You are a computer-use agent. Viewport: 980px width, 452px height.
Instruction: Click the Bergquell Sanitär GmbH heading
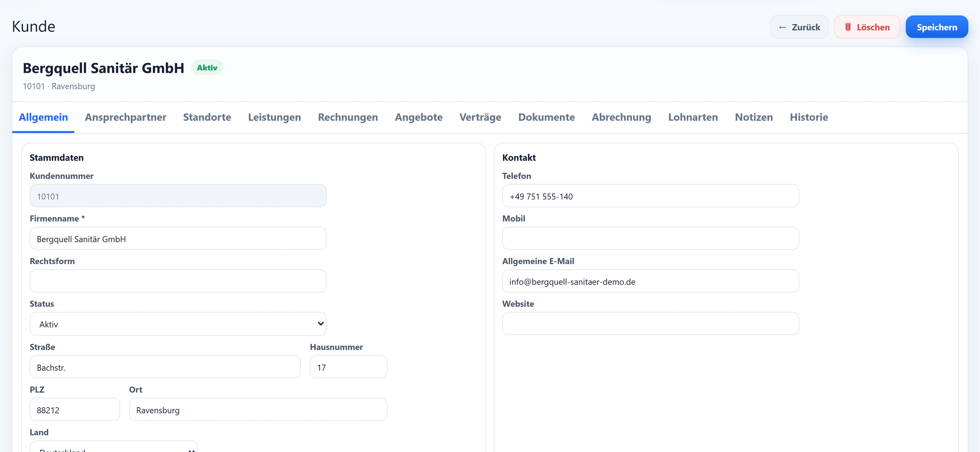click(x=104, y=68)
